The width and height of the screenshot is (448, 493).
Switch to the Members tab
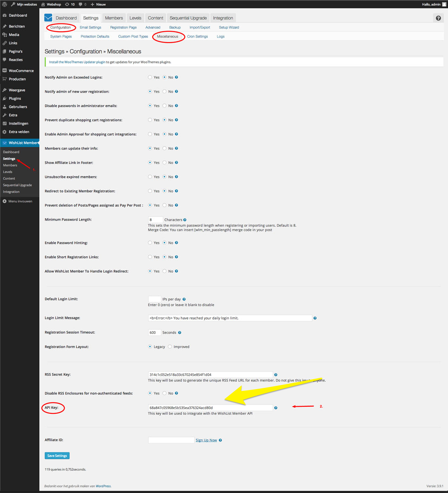coord(114,18)
